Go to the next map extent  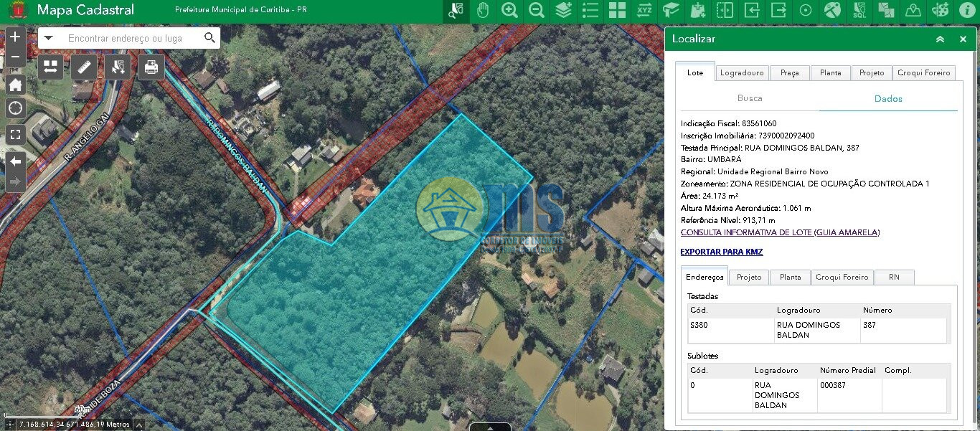pos(15,182)
